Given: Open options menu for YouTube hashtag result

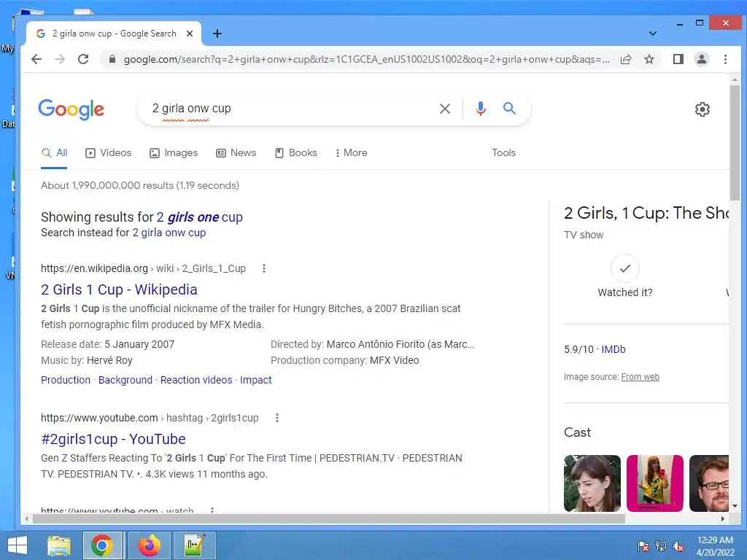Looking at the screenshot, I should point(276,418).
